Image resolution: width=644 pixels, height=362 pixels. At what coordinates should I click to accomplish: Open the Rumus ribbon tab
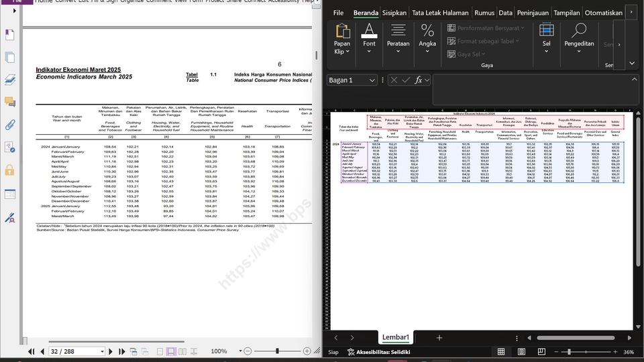[484, 13]
